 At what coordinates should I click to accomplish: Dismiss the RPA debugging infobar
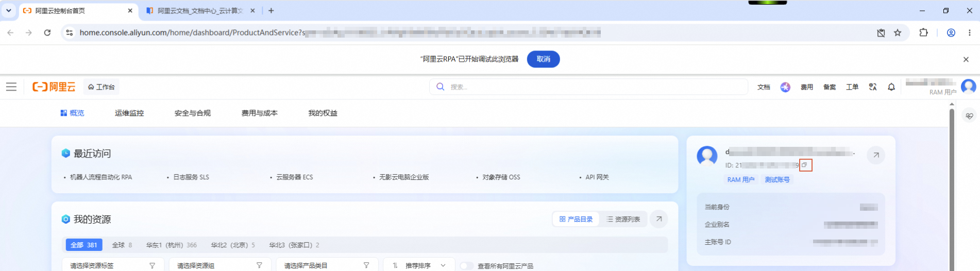point(966,59)
